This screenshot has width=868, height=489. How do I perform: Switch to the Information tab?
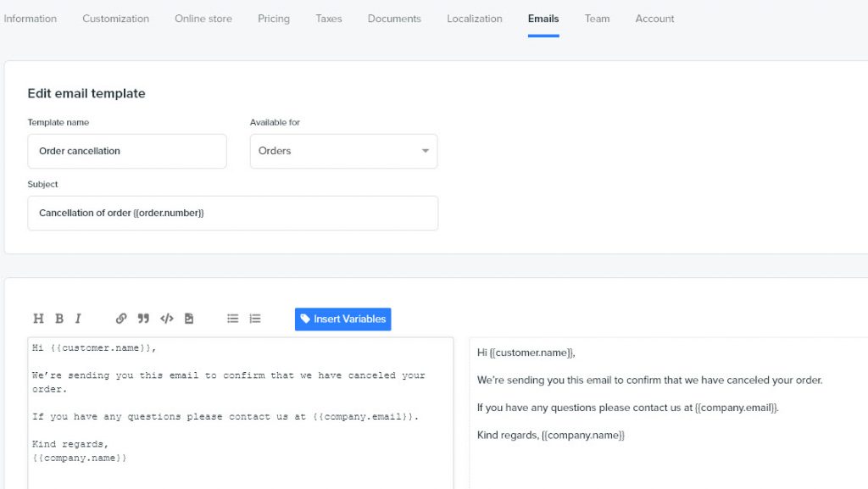coord(30,19)
